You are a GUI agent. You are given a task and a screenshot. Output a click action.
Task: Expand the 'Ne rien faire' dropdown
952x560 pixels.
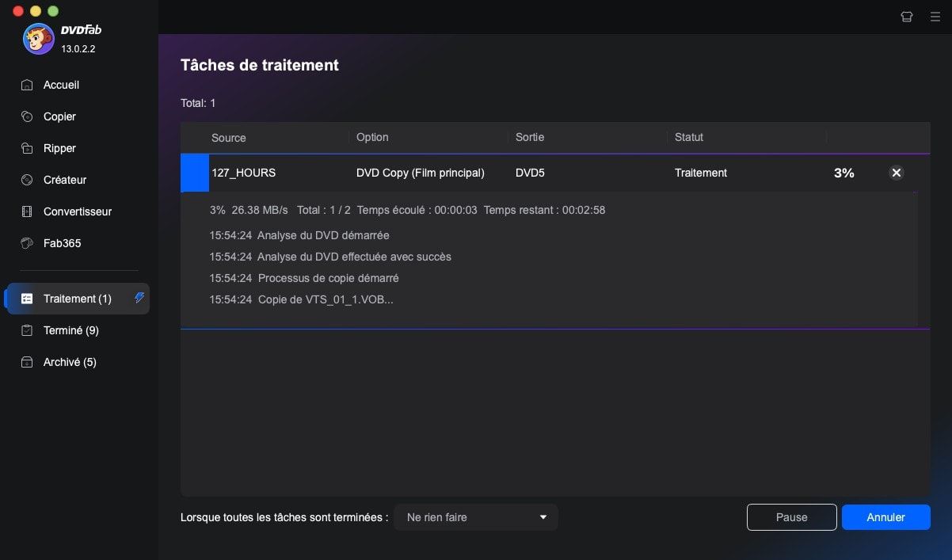pyautogui.click(x=475, y=517)
